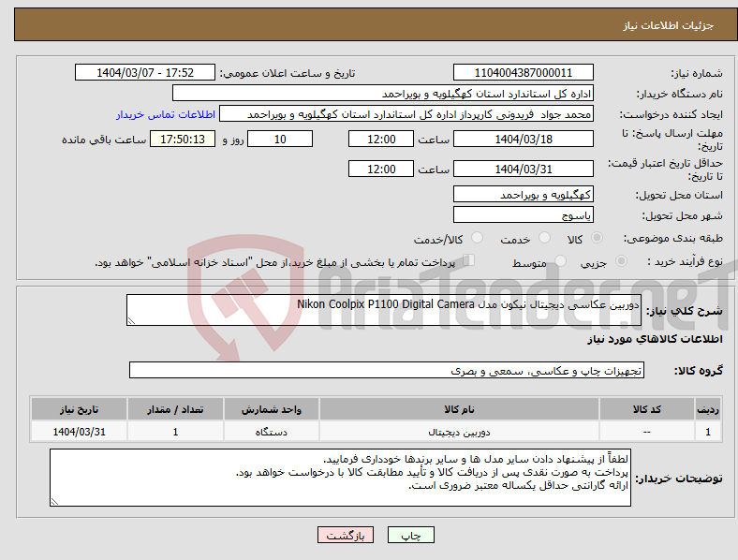Click the تعداد / مقدار column header
The height and width of the screenshot is (560, 738).
tap(175, 409)
